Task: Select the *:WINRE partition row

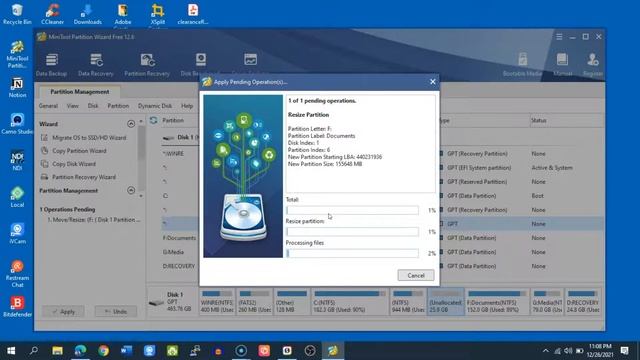Action: 173,153
